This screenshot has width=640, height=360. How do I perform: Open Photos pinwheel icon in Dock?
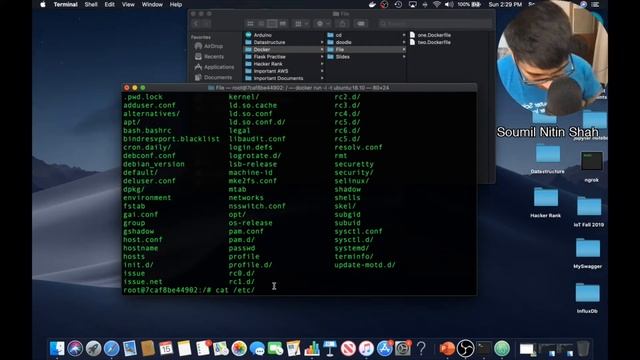pyautogui.click(x=239, y=349)
